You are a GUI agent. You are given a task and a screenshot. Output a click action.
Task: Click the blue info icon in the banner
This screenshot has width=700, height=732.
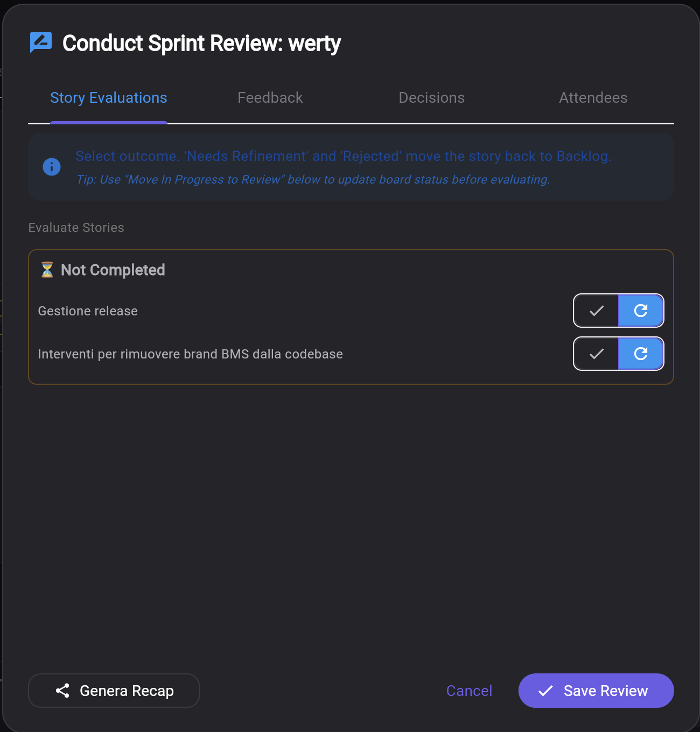pyautogui.click(x=52, y=167)
